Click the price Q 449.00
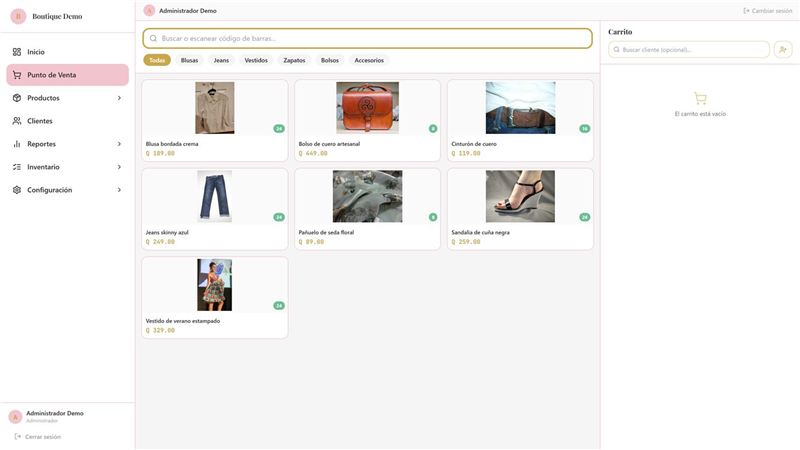The image size is (800, 450). tap(313, 153)
